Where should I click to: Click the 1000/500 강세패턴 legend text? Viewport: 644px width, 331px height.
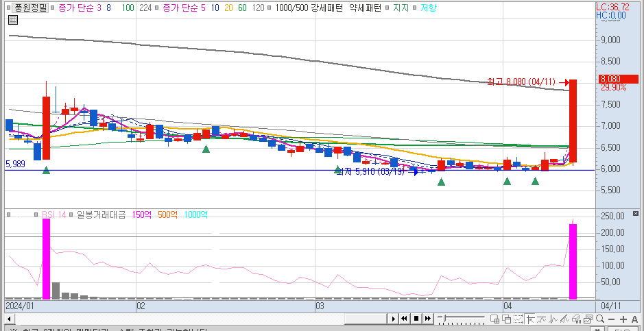309,8
